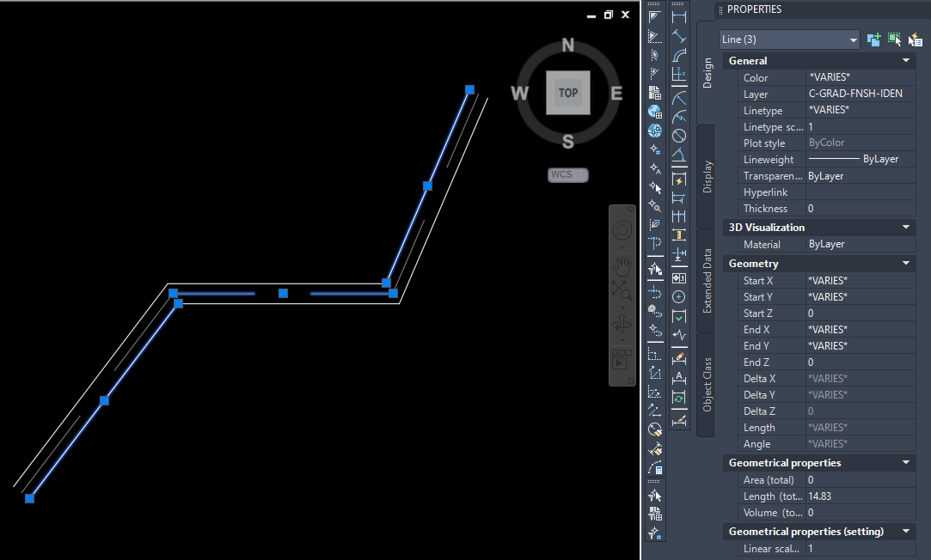Open the Dimension Style brush icon
The width and height of the screenshot is (931, 560).
pyautogui.click(x=678, y=421)
